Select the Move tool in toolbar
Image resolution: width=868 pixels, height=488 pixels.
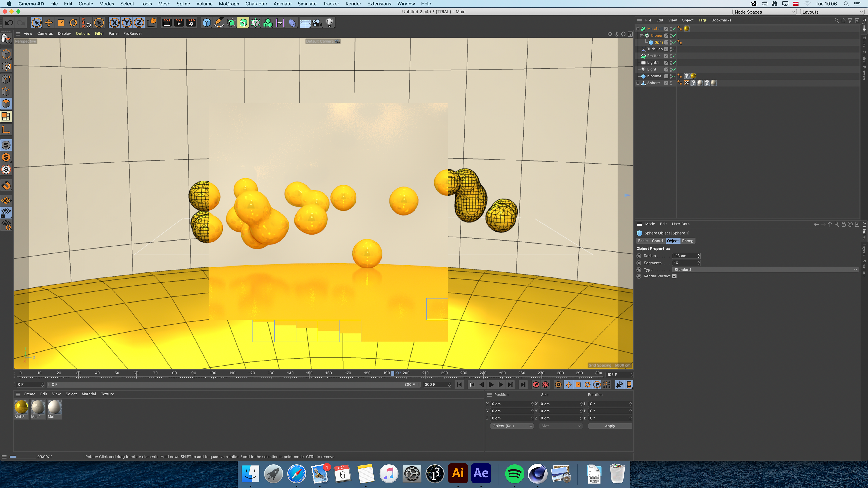(x=49, y=23)
